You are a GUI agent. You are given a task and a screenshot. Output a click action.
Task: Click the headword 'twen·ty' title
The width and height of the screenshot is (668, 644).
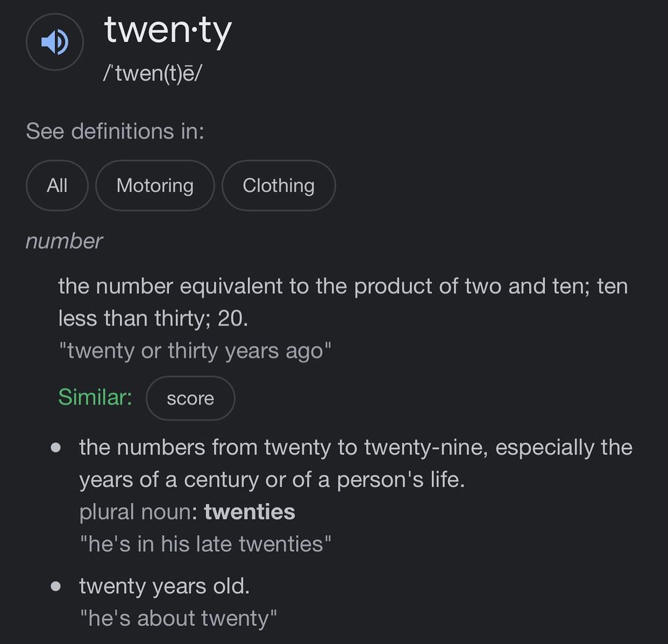tap(168, 30)
